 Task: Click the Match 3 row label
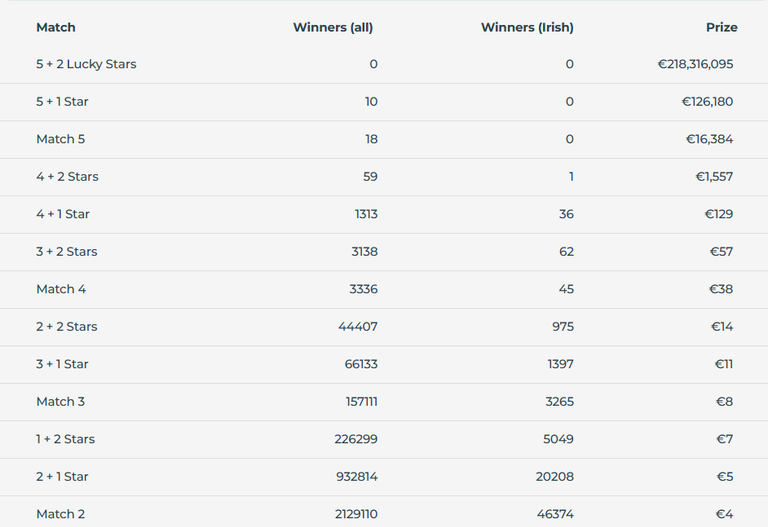61,402
